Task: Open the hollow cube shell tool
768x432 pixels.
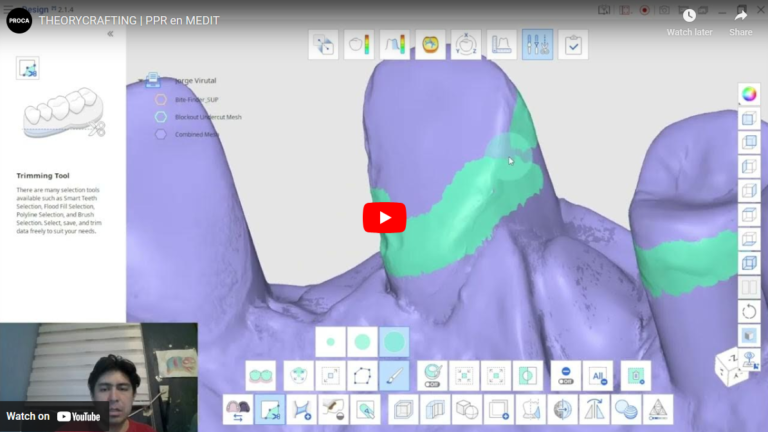Action: click(404, 409)
